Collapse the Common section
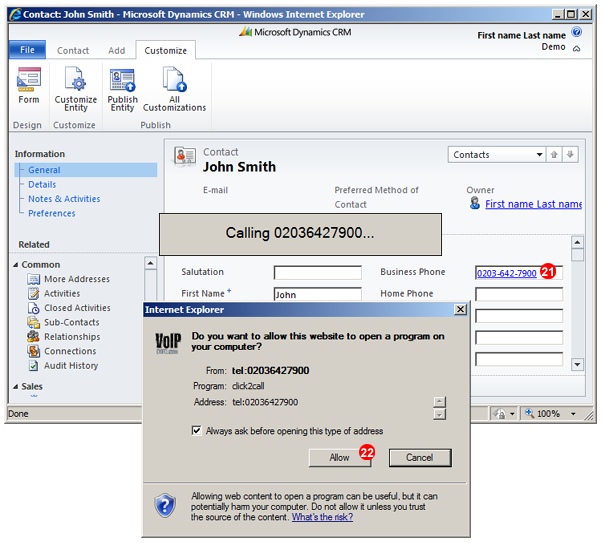 pos(16,265)
